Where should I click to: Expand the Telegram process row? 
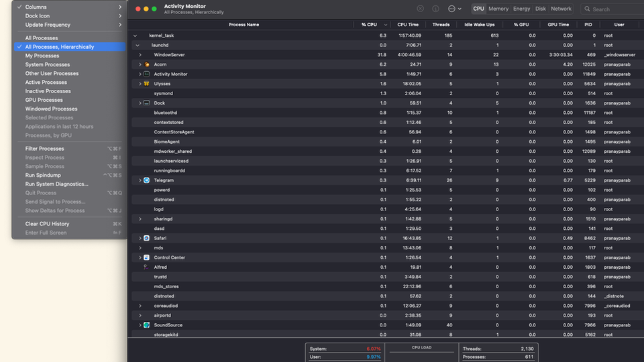tap(140, 180)
